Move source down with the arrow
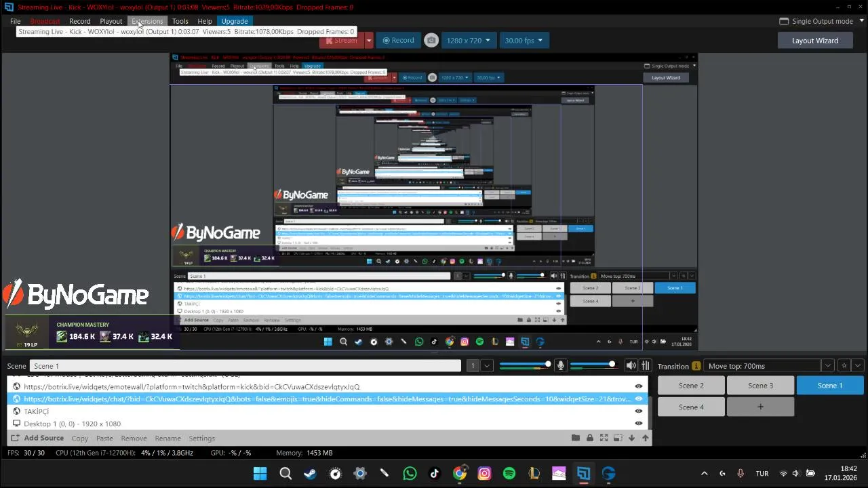This screenshot has width=868, height=488. tap(631, 438)
